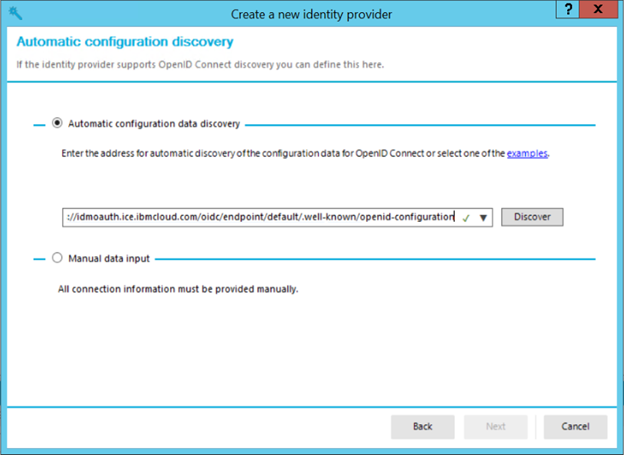The image size is (624, 455).
Task: Click the 'Enter the address for automatic discovery' instruction
Action: [x=305, y=153]
